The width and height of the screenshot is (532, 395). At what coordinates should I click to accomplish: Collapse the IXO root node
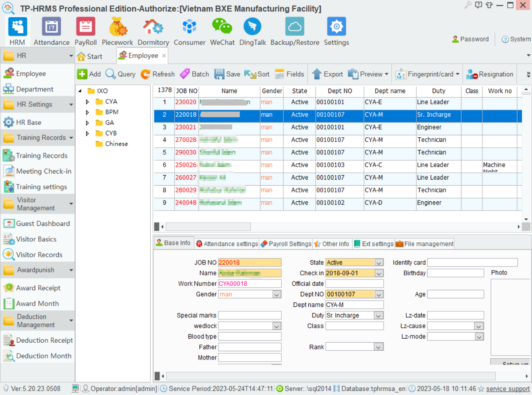coord(80,91)
